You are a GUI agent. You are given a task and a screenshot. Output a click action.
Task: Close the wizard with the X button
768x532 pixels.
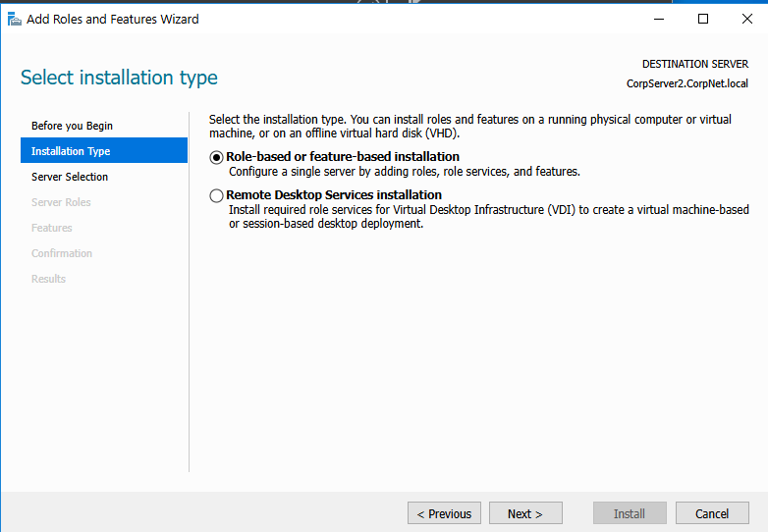pyautogui.click(x=746, y=19)
